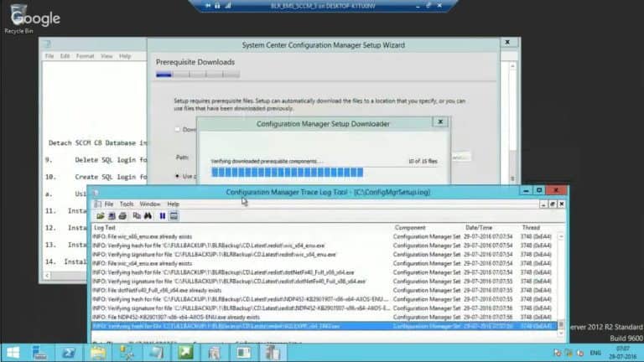Click the Configuration Manager setup taskbar icon
644x362 pixels.
pyautogui.click(x=243, y=353)
